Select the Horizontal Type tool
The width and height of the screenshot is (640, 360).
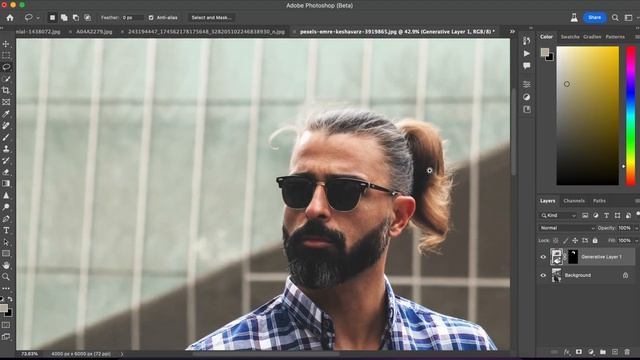pyautogui.click(x=6, y=231)
